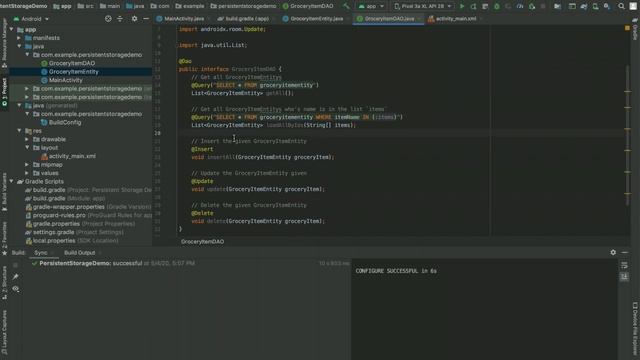The image size is (640, 360).
Task: Open the Android view selector dropdown
Action: (x=31, y=19)
